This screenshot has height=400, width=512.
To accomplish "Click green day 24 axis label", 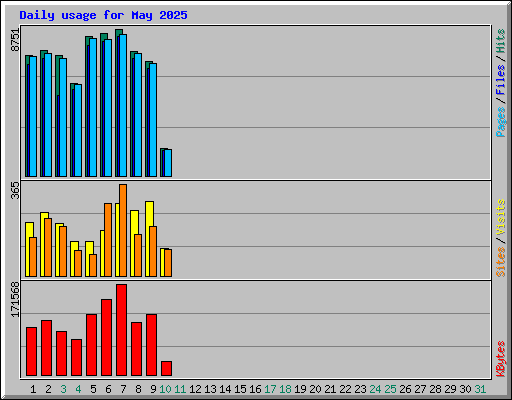I will 375,389.
